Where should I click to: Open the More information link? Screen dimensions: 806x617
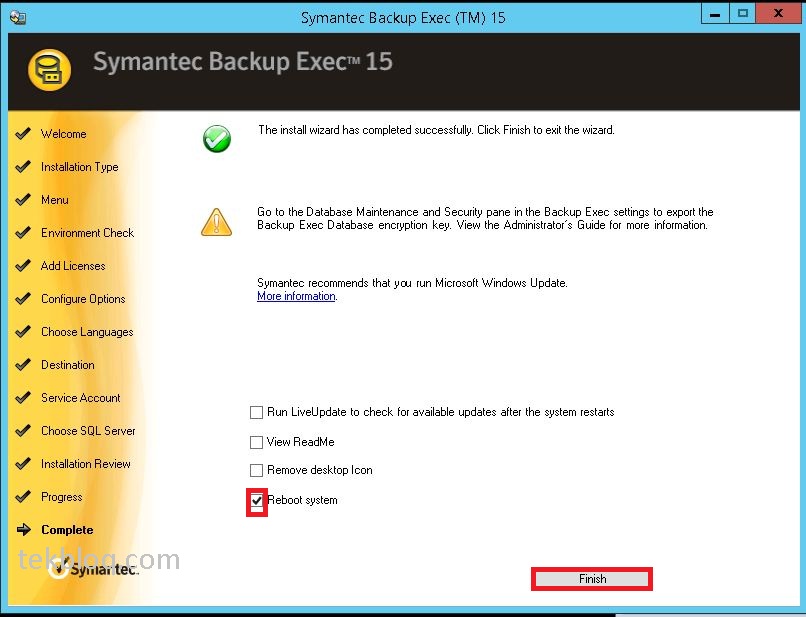[x=296, y=296]
